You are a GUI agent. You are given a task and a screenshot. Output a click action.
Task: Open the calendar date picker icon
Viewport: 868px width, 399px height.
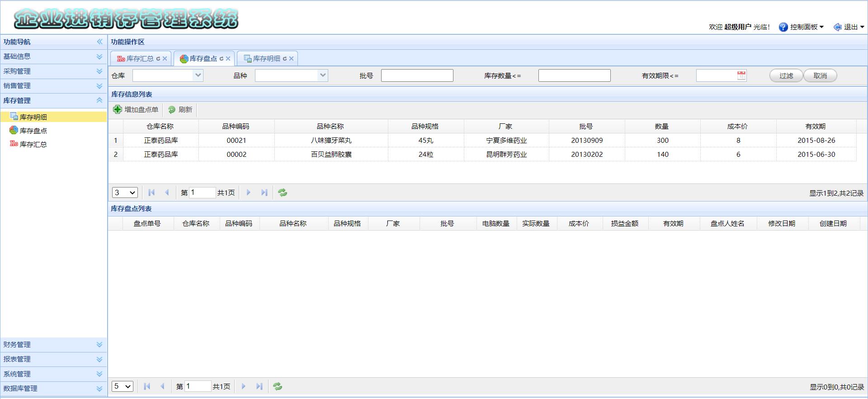point(741,75)
